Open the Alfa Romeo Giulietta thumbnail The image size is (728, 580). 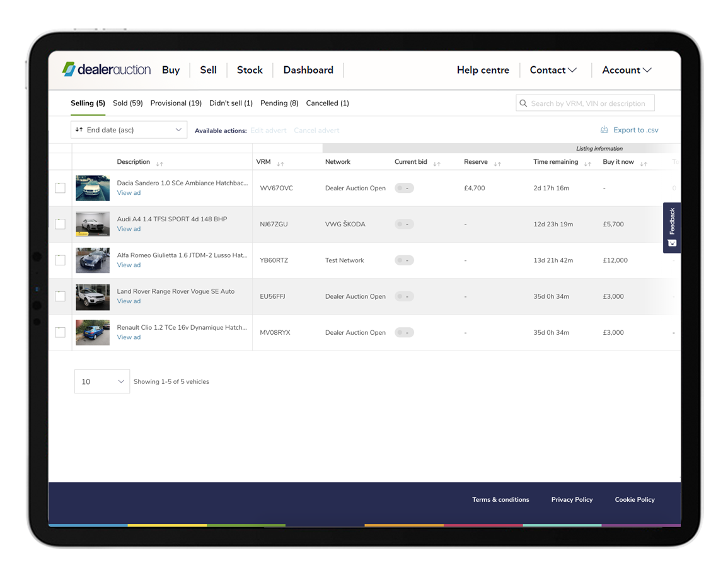(93, 260)
